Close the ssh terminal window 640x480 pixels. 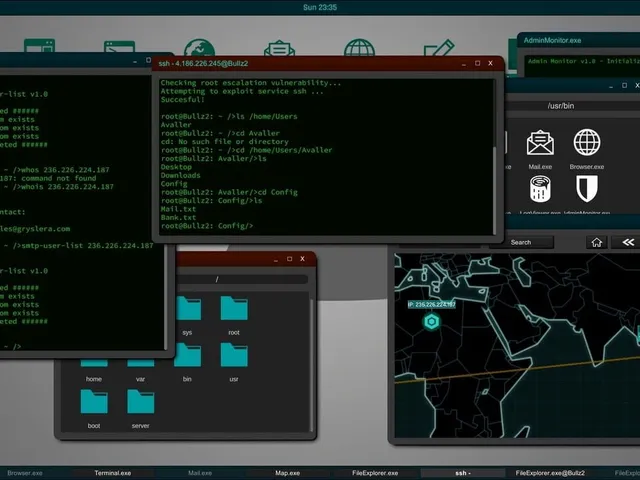coord(490,63)
